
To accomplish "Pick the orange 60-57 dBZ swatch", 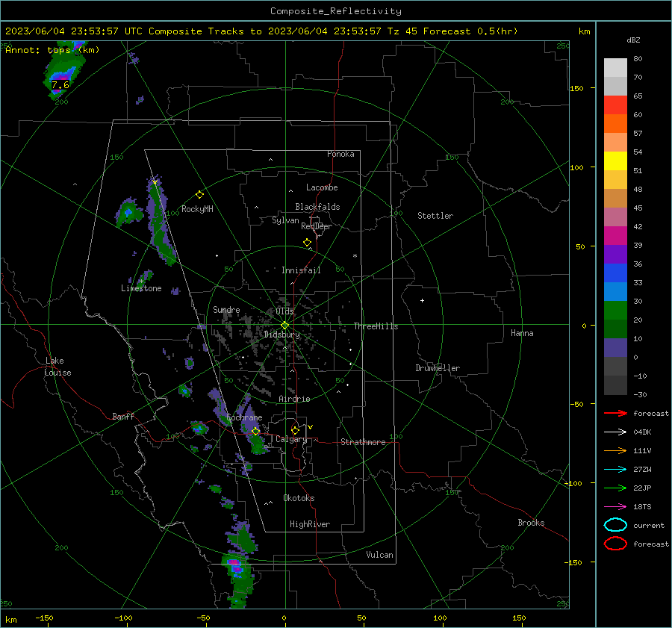I will click(x=615, y=124).
